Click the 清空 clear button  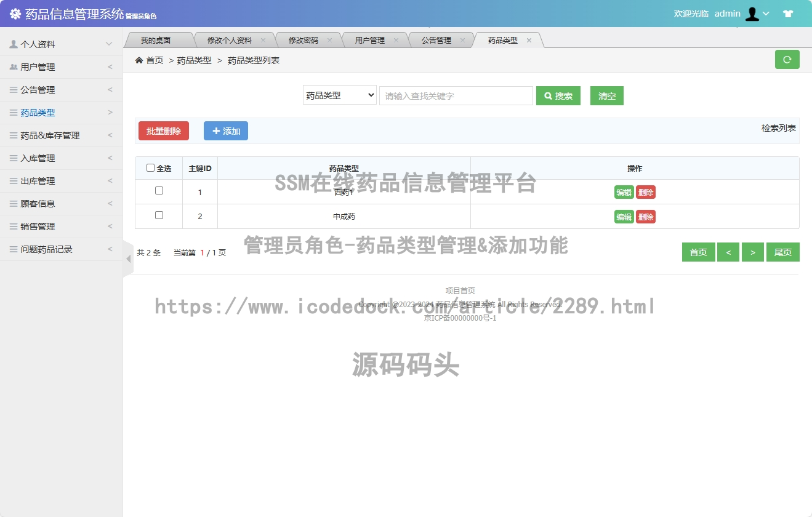pyautogui.click(x=607, y=96)
